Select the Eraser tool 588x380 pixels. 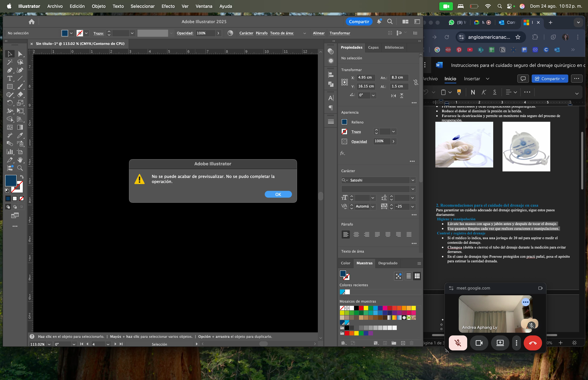(x=20, y=95)
